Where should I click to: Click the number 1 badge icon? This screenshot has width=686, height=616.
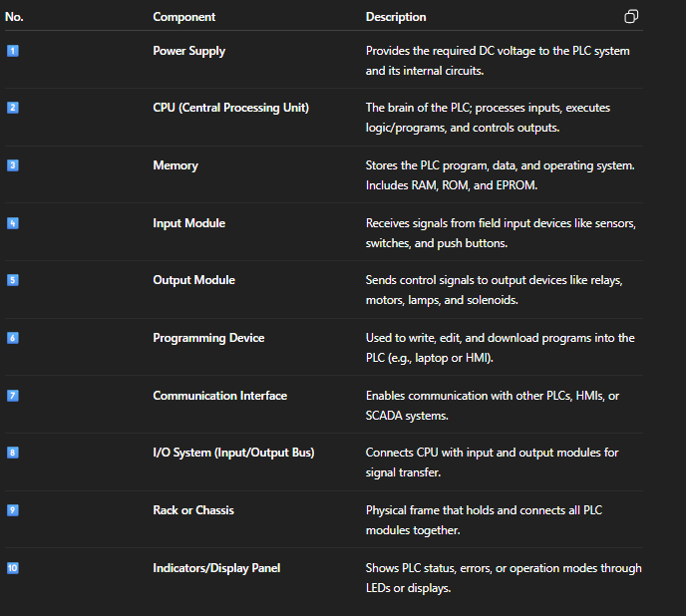tap(13, 50)
